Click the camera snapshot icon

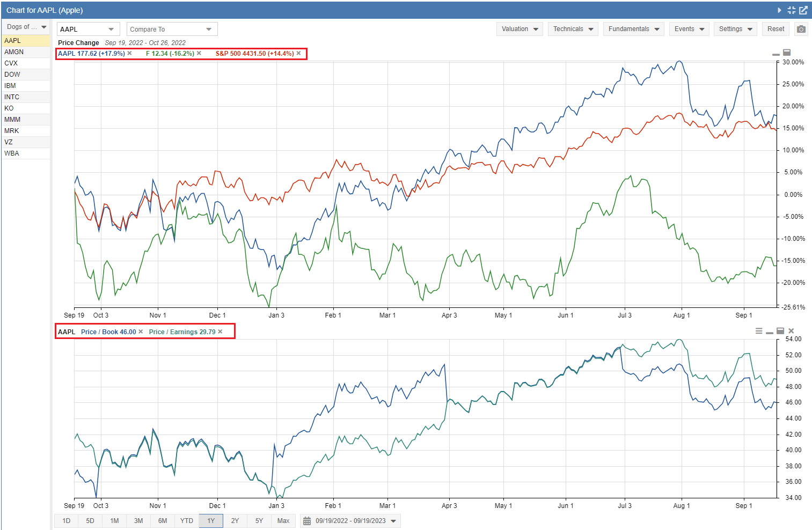coord(801,29)
